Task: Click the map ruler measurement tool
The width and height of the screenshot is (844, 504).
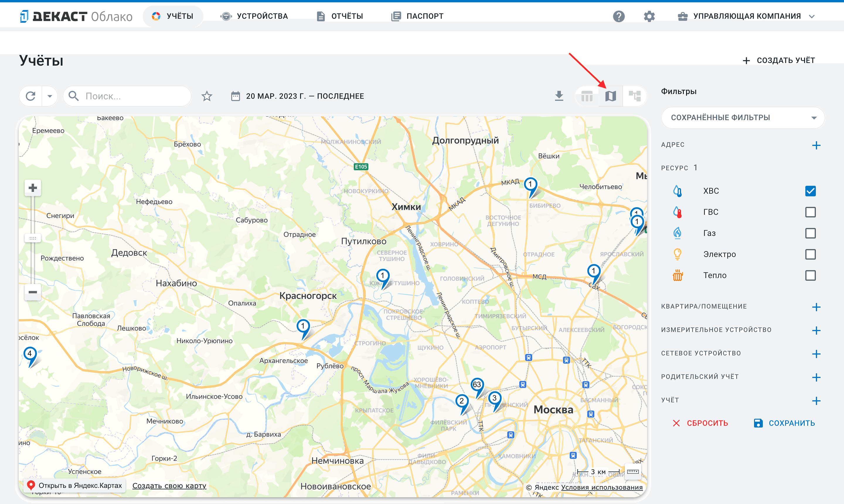Action: tap(632, 471)
